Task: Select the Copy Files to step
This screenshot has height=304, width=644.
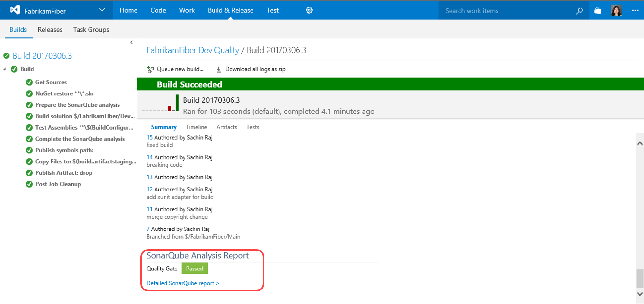Action: (x=86, y=162)
